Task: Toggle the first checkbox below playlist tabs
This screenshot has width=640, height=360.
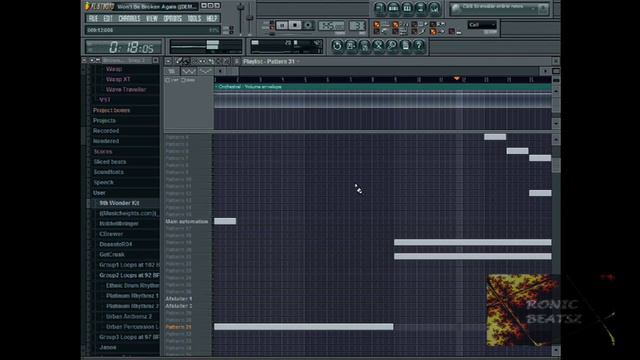Action: click(168, 80)
